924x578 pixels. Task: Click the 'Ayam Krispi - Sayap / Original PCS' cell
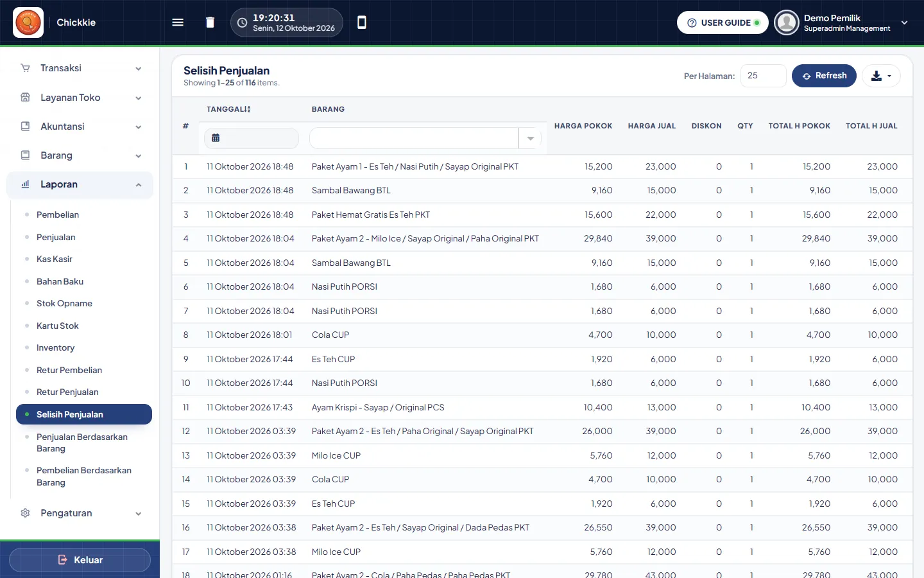[x=378, y=407]
